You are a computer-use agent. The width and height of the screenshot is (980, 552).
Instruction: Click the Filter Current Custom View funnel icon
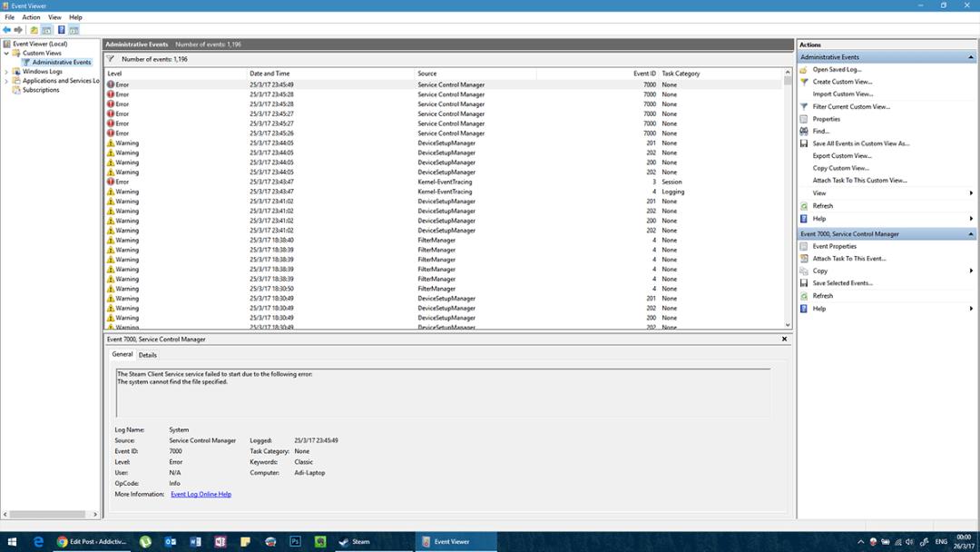804,107
